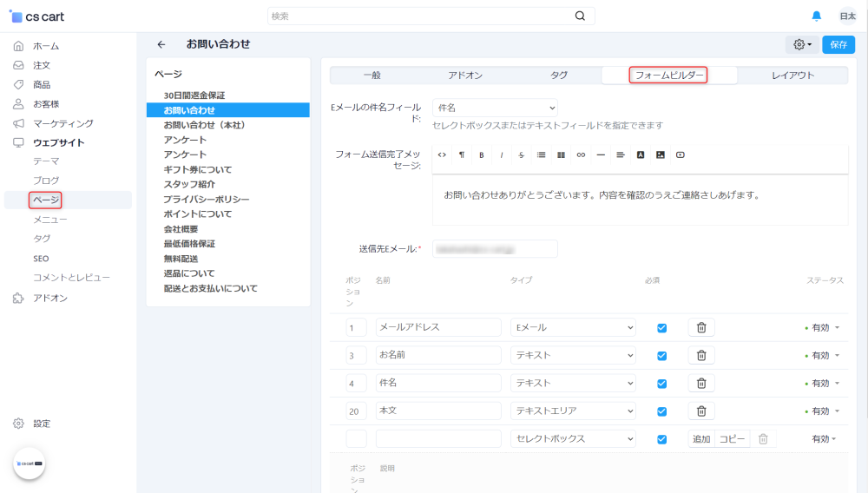Open the cs cart floating badge
The image size is (868, 493).
[x=30, y=463]
